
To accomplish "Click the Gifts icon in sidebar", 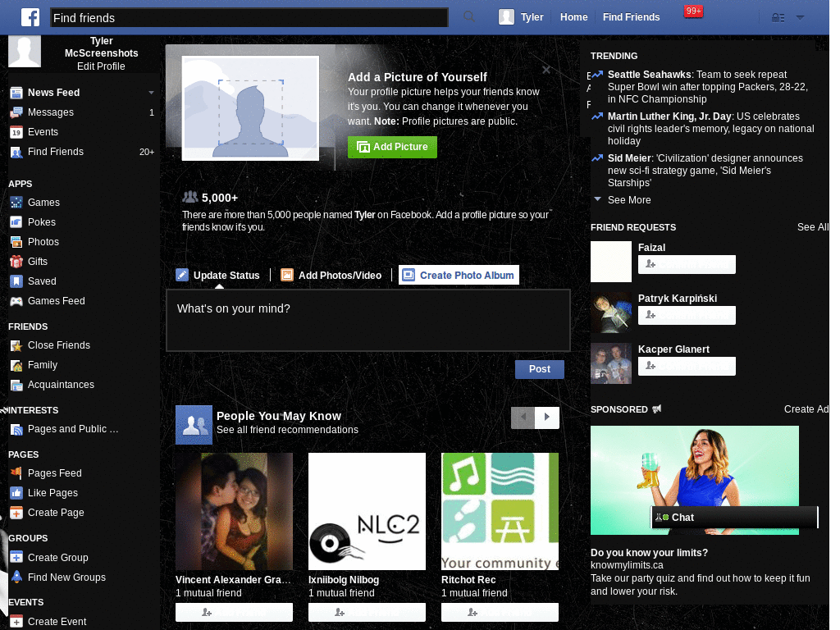I will 16,262.
